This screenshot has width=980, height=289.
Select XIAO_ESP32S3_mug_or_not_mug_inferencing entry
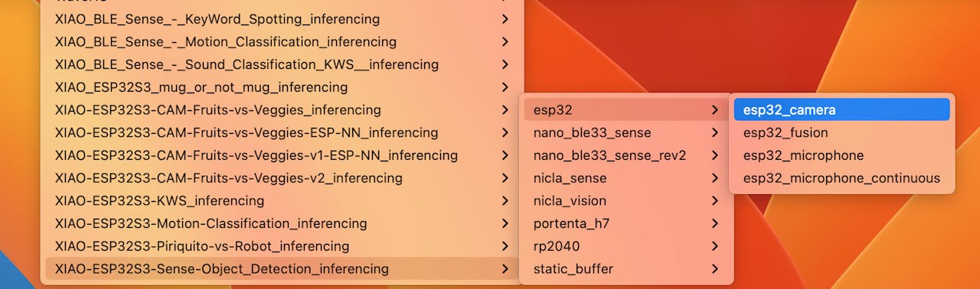[282, 87]
